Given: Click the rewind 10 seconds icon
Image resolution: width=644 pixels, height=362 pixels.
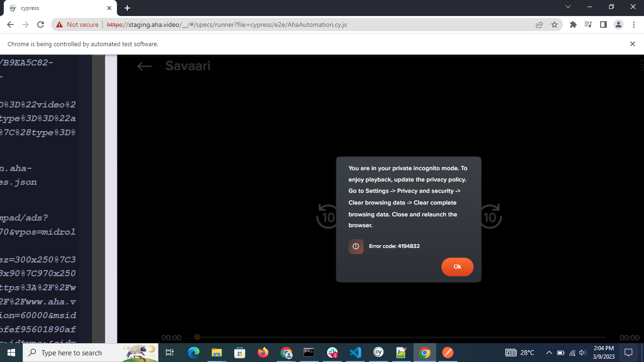Looking at the screenshot, I should pos(326,216).
